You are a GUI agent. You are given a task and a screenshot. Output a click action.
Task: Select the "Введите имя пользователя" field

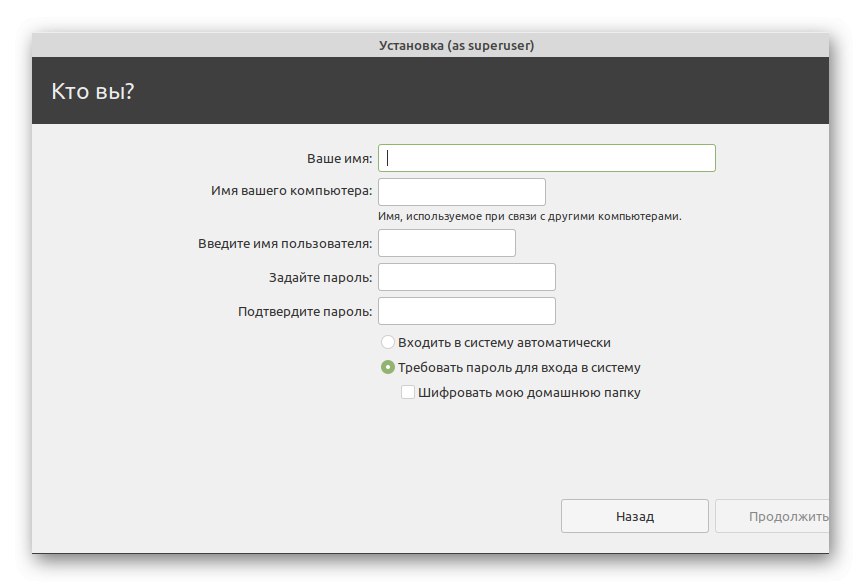446,243
